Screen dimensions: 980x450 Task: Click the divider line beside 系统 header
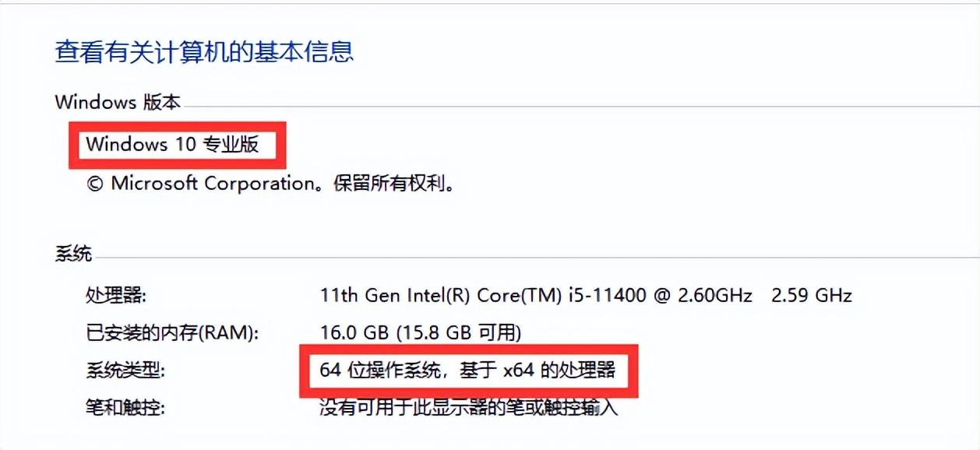[530, 257]
